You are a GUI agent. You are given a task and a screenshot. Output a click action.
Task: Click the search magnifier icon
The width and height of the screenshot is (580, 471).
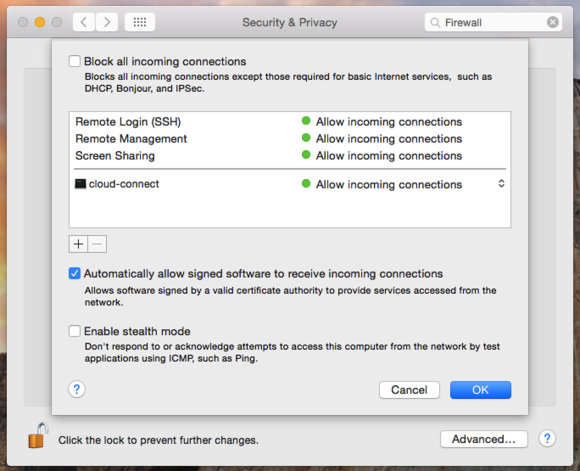pyautogui.click(x=435, y=23)
